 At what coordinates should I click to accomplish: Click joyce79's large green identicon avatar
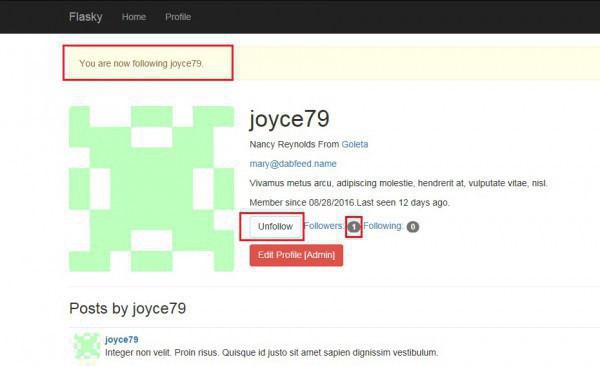152,189
